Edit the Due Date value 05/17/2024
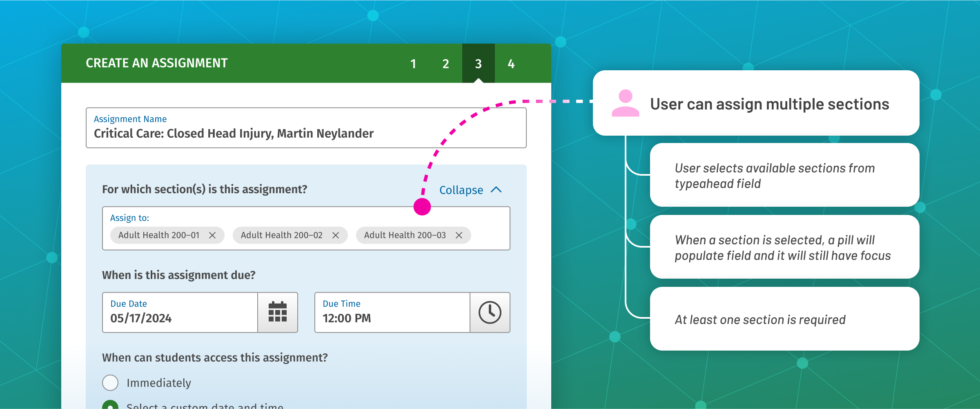Viewport: 980px width, 409px height. coord(180,313)
